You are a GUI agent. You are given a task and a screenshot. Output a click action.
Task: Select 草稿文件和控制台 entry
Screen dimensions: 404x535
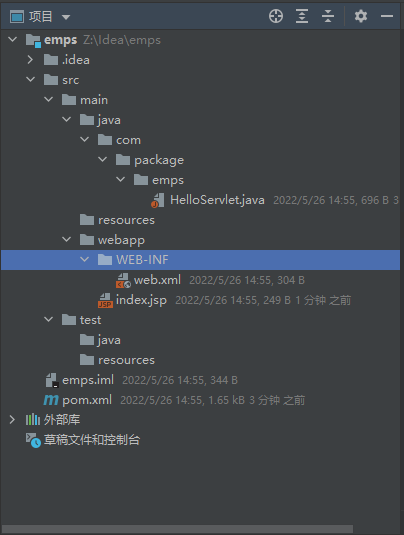pyautogui.click(x=91, y=440)
